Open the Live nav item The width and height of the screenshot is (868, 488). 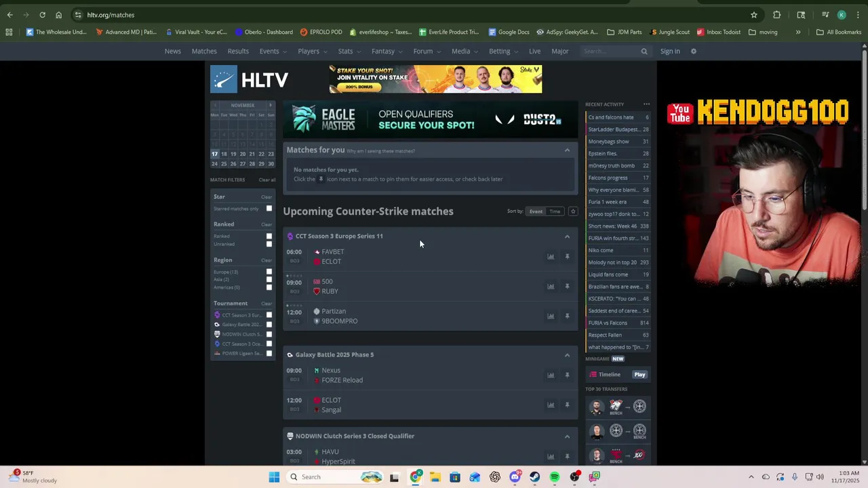click(x=535, y=52)
